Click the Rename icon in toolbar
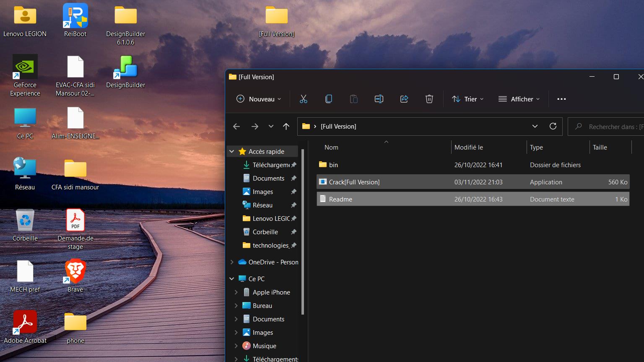This screenshot has height=362, width=644. [x=379, y=99]
